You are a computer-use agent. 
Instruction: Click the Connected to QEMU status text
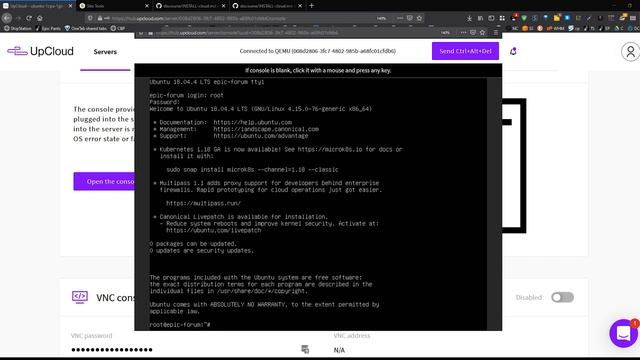pos(318,51)
